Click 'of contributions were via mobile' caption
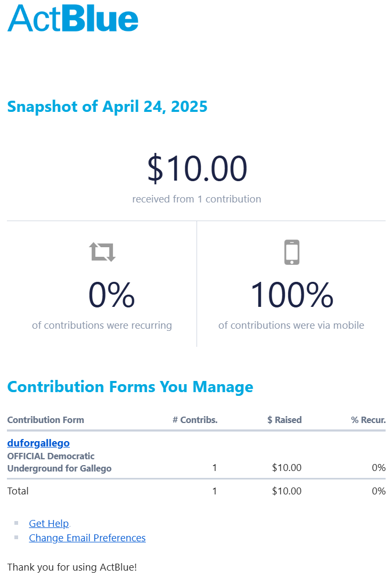Screen dimensions: 392x577 coord(291,326)
